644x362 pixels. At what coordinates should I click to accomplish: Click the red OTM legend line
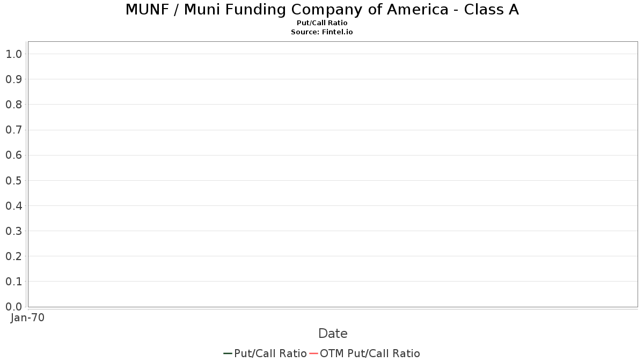click(314, 353)
